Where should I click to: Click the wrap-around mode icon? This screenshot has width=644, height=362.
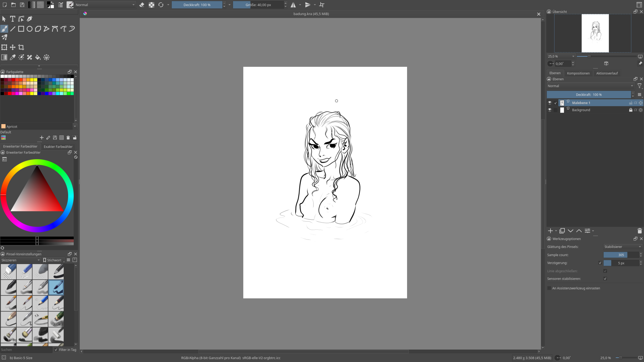point(322,5)
